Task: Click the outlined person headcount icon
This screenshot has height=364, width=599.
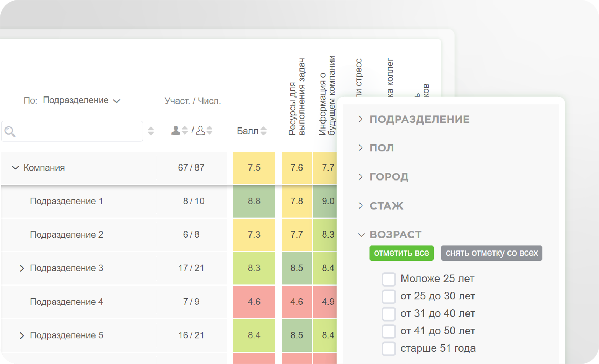Action: click(x=200, y=131)
